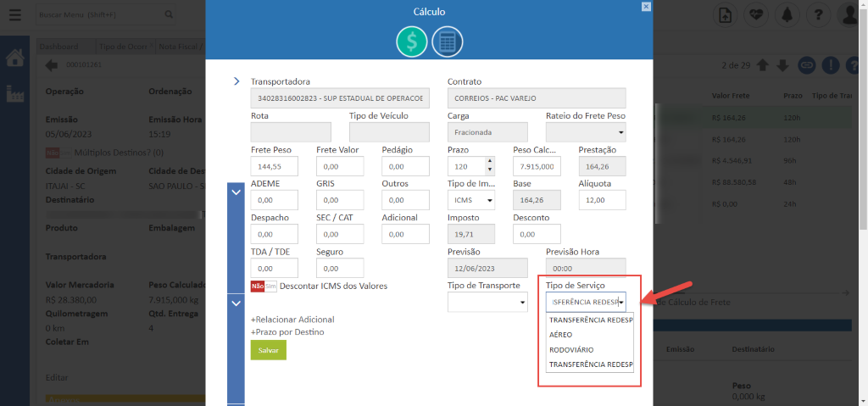
Task: Click the Tipo de Serviço combo box
Action: [586, 302]
